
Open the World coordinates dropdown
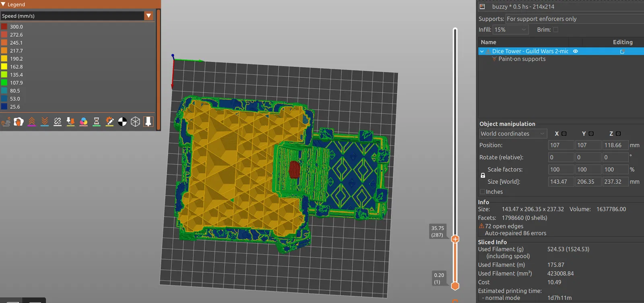[x=513, y=134]
